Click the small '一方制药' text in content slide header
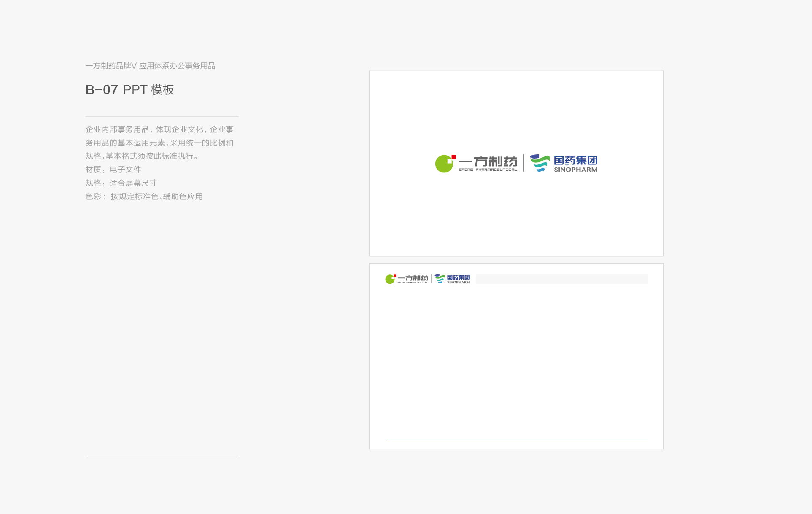The image size is (812, 514). [413, 278]
